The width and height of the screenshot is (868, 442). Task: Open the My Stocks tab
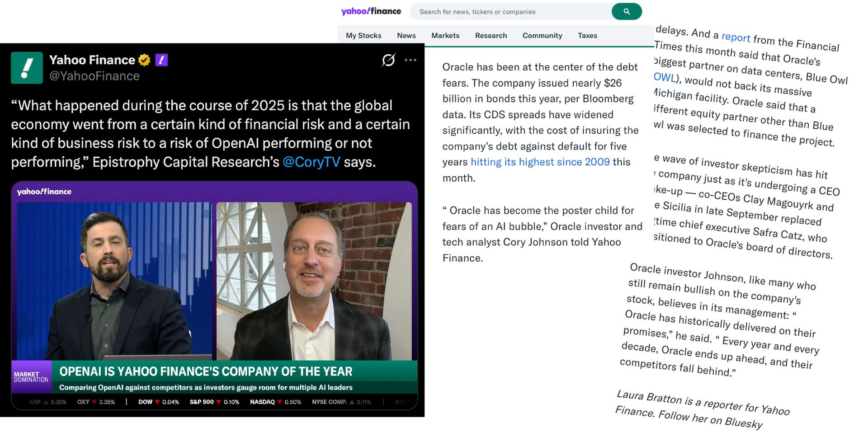coord(363,36)
